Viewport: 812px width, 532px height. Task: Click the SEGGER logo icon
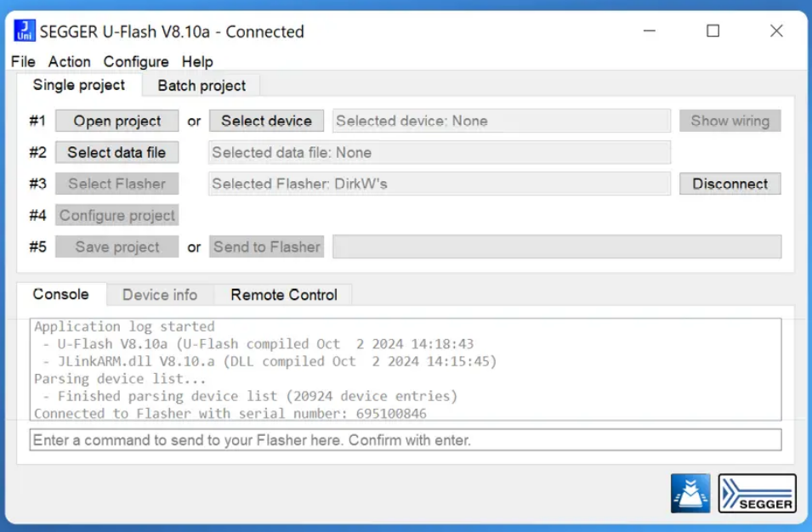[x=757, y=494]
